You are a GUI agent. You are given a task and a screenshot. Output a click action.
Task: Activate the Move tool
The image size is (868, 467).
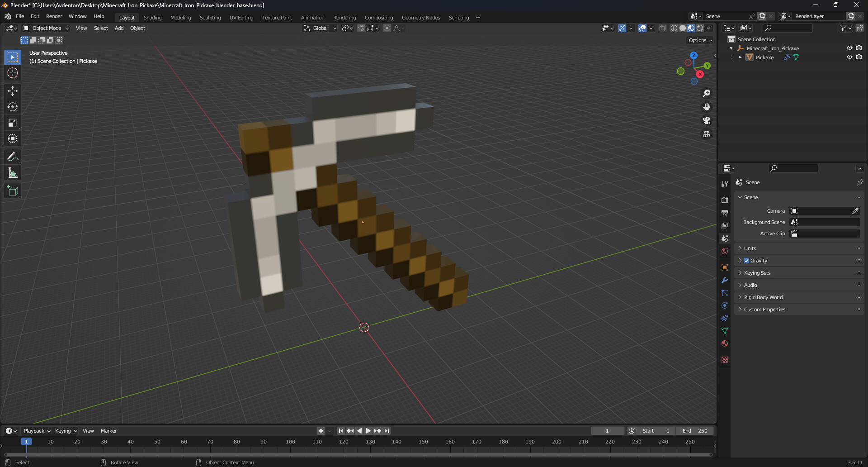(x=13, y=91)
